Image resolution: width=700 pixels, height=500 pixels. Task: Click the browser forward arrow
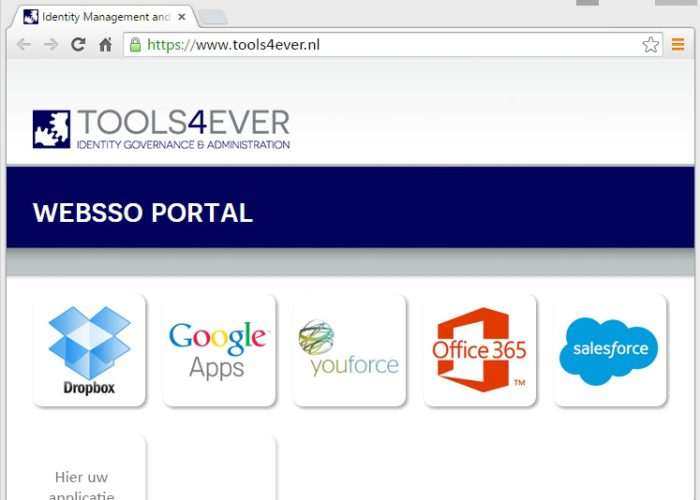coord(51,45)
